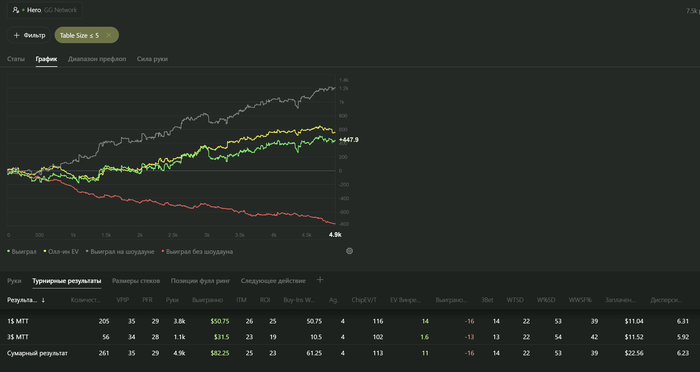Open the Диапазон префлоп tab

97,59
